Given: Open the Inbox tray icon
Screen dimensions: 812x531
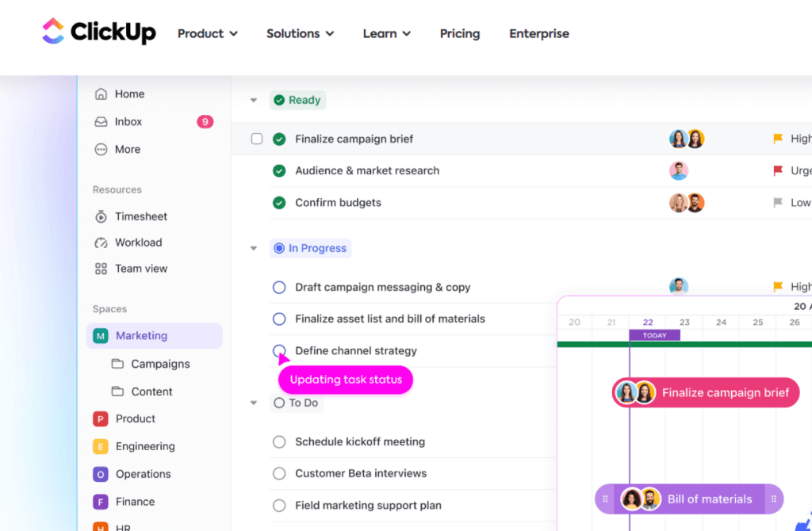Looking at the screenshot, I should [101, 121].
